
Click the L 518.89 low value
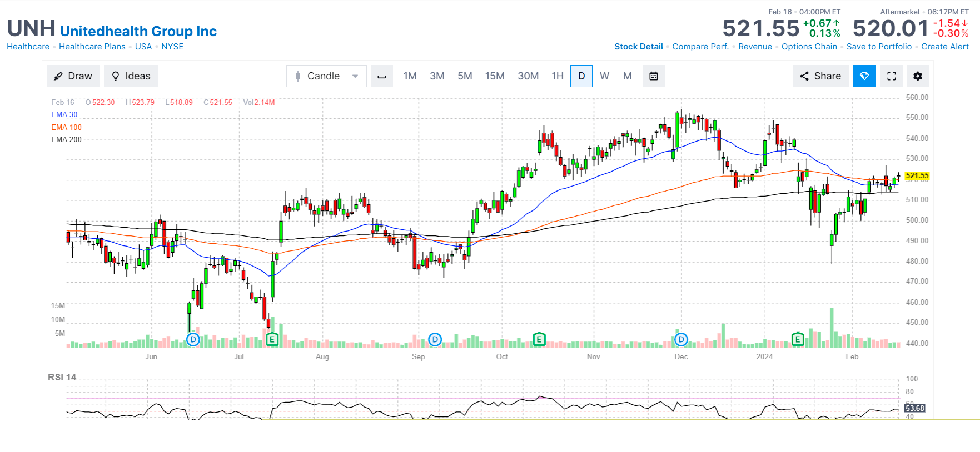point(179,102)
